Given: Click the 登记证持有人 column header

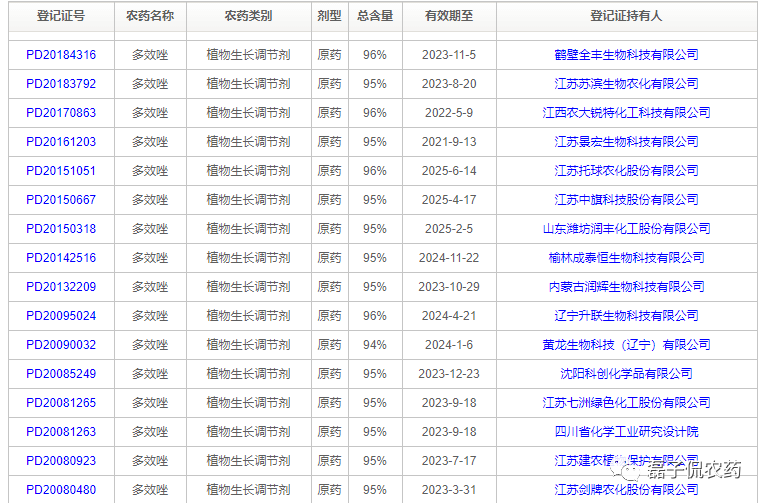Looking at the screenshot, I should pyautogui.click(x=626, y=16).
